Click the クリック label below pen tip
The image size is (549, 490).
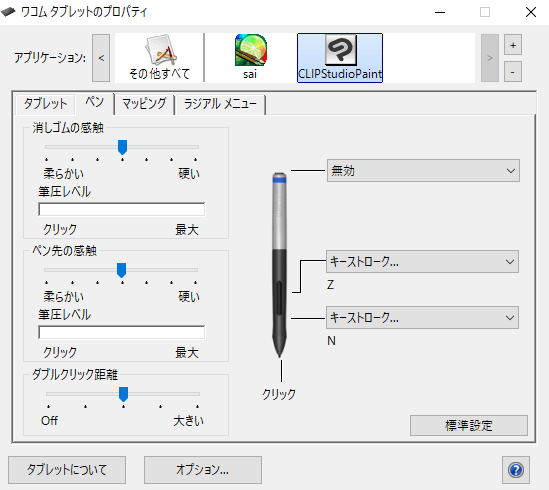[279, 394]
